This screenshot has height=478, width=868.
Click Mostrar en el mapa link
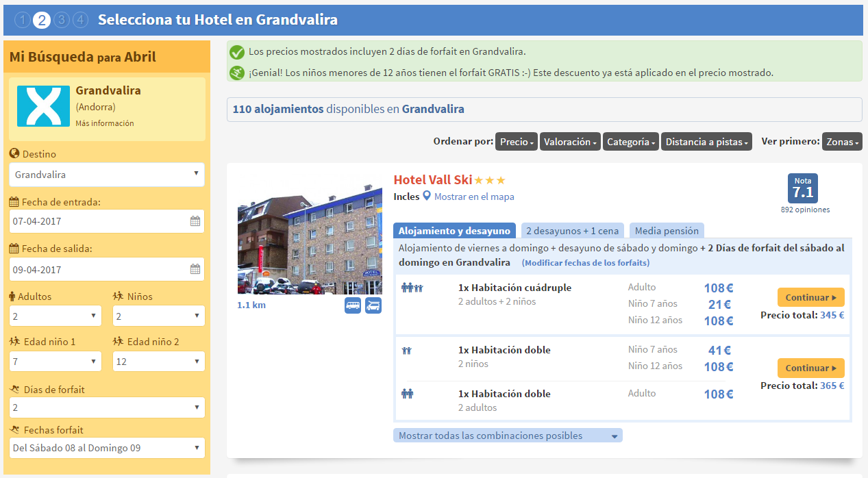pyautogui.click(x=474, y=197)
